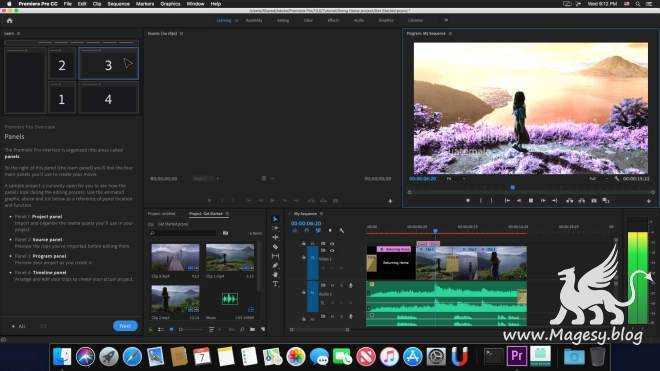
Task: Toggle the second video track eye visibility
Action: pyautogui.click(x=332, y=251)
